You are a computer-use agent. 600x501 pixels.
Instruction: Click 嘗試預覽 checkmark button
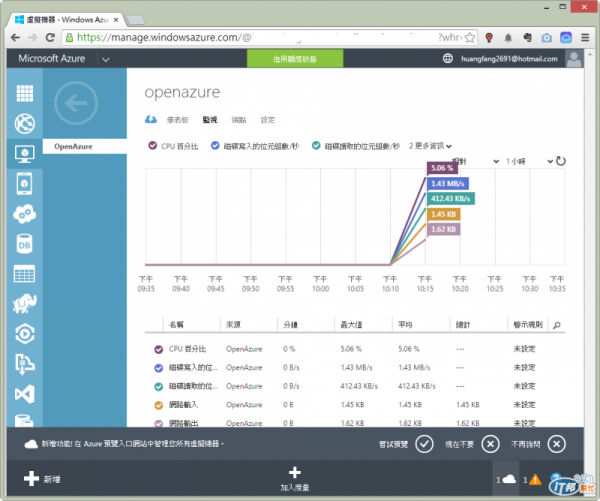[424, 444]
